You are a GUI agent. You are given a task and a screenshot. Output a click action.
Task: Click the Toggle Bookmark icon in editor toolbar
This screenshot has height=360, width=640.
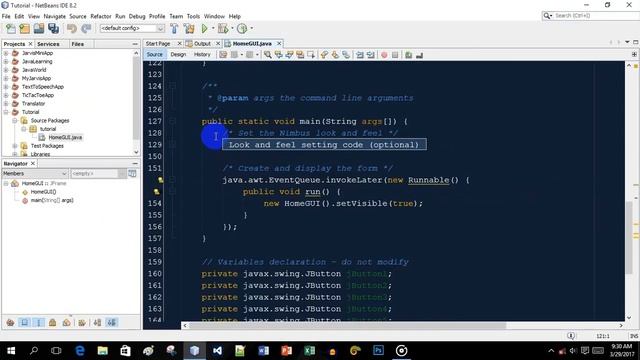346,55
